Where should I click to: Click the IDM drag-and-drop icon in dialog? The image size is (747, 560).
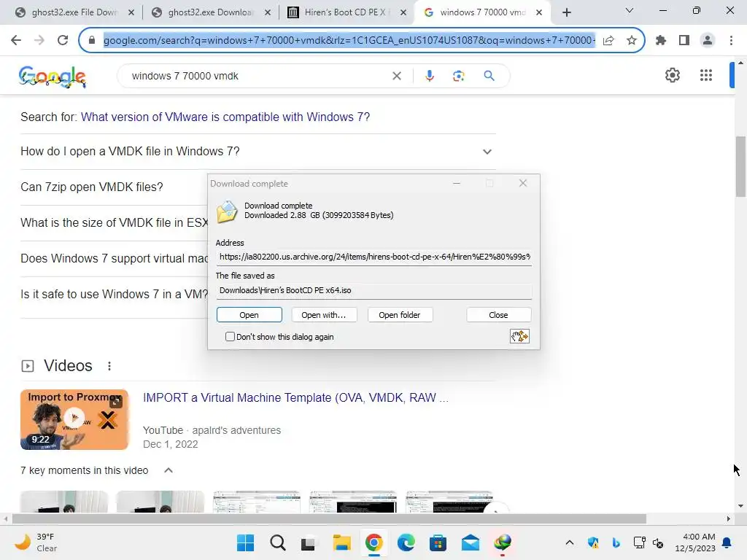click(x=519, y=336)
